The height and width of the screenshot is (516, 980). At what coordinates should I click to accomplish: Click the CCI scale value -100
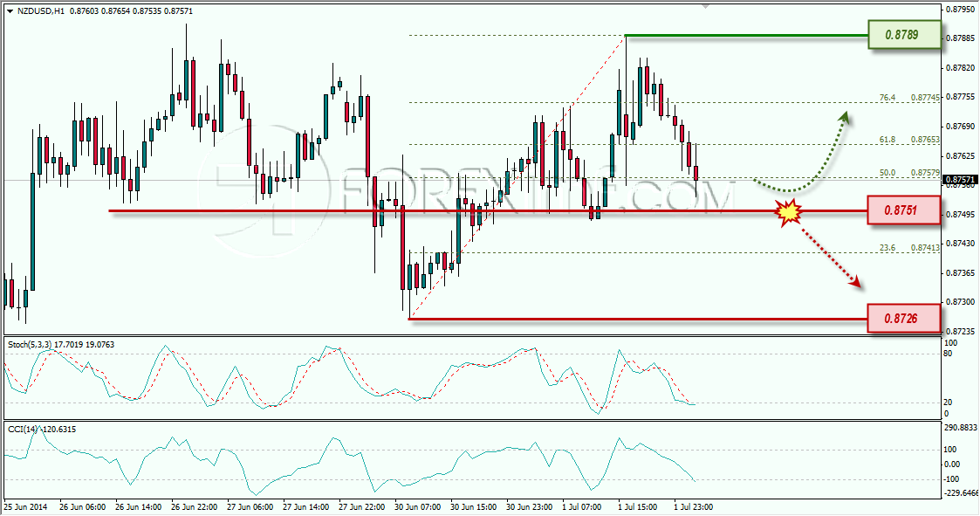(952, 479)
